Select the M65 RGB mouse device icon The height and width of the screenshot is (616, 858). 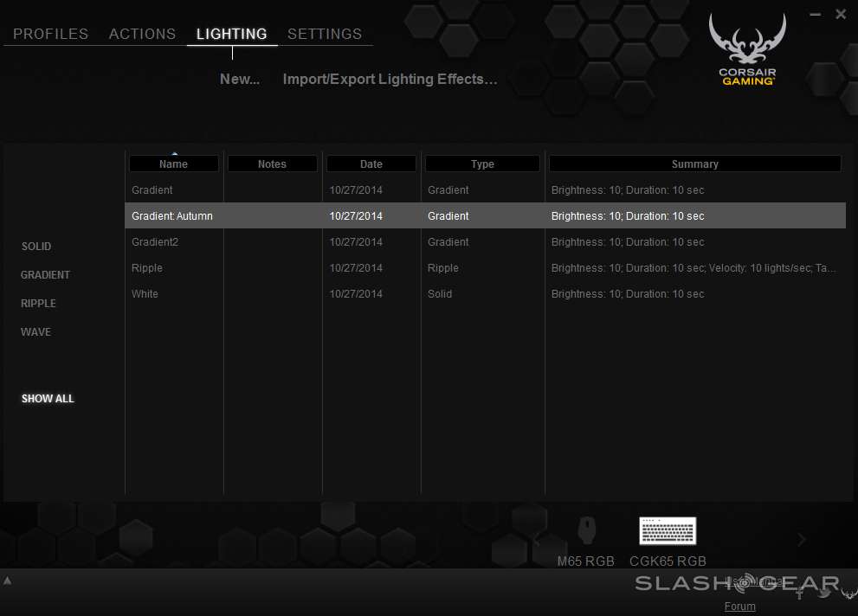(x=586, y=529)
